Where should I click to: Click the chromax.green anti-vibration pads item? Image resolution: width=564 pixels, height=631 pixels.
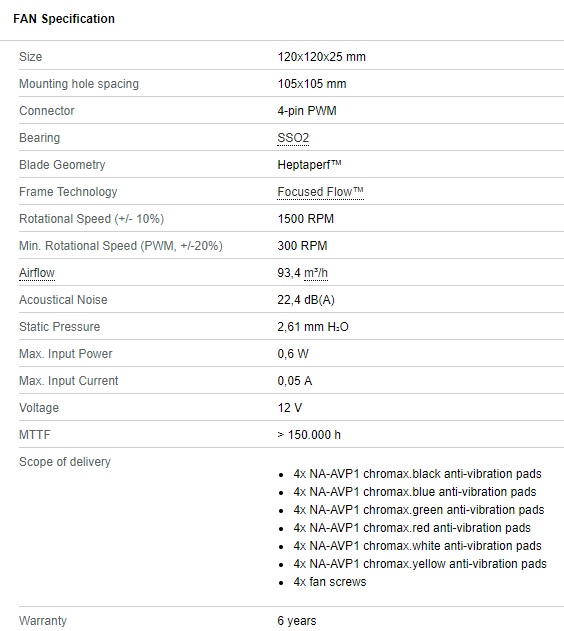[418, 510]
